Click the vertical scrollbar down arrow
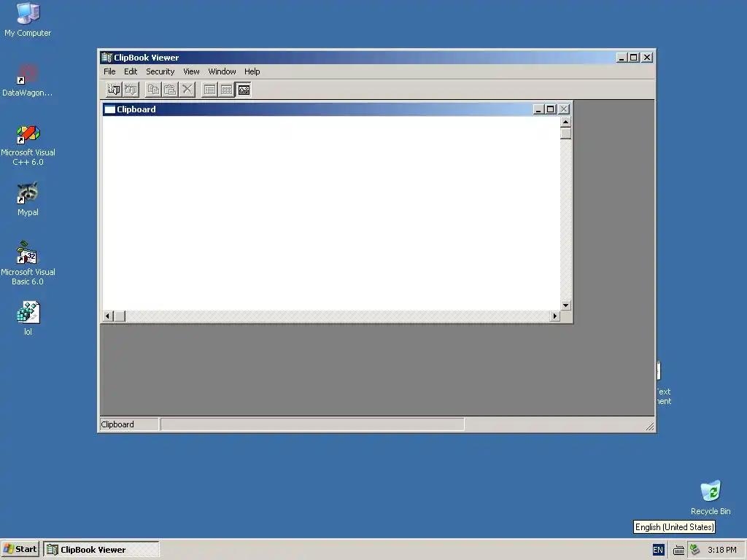 (x=565, y=306)
